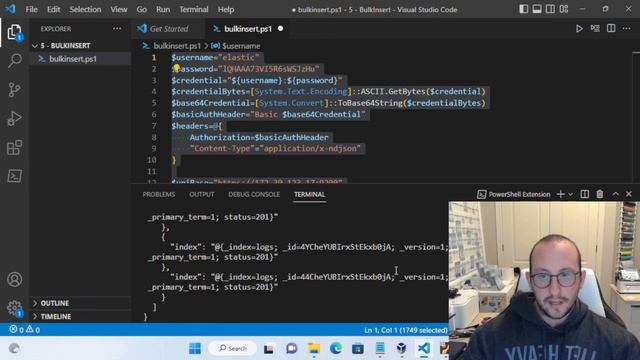Open the Manage gear icon

coord(14,308)
